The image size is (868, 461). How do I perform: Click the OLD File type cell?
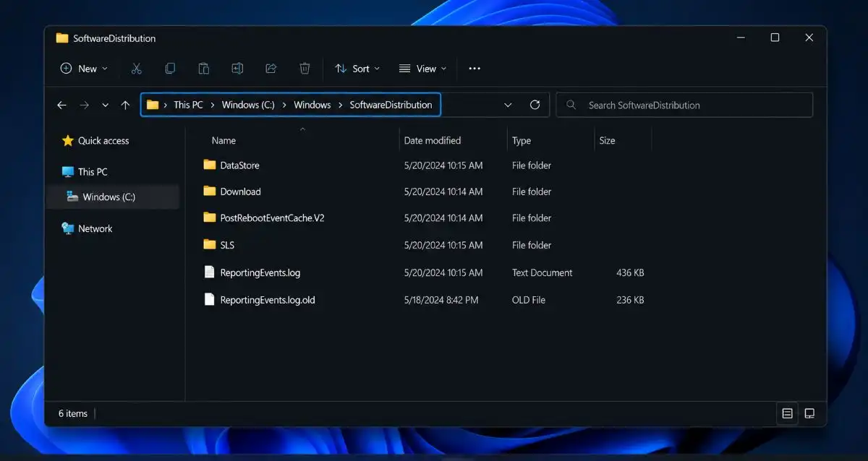click(x=529, y=300)
